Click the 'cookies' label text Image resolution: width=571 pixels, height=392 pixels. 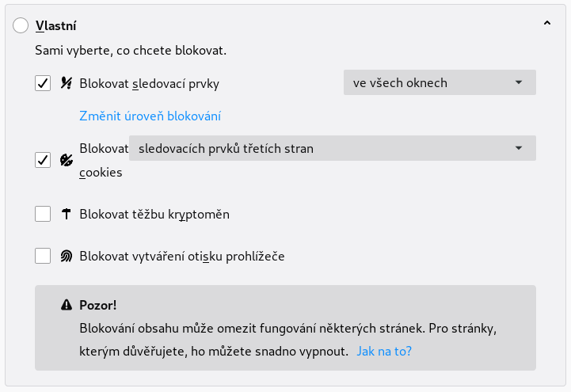pos(101,172)
